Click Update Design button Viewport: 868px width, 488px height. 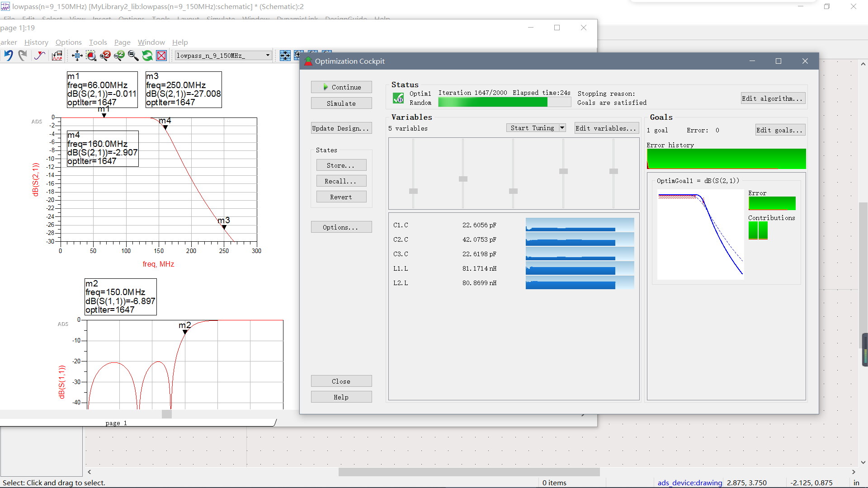(341, 128)
